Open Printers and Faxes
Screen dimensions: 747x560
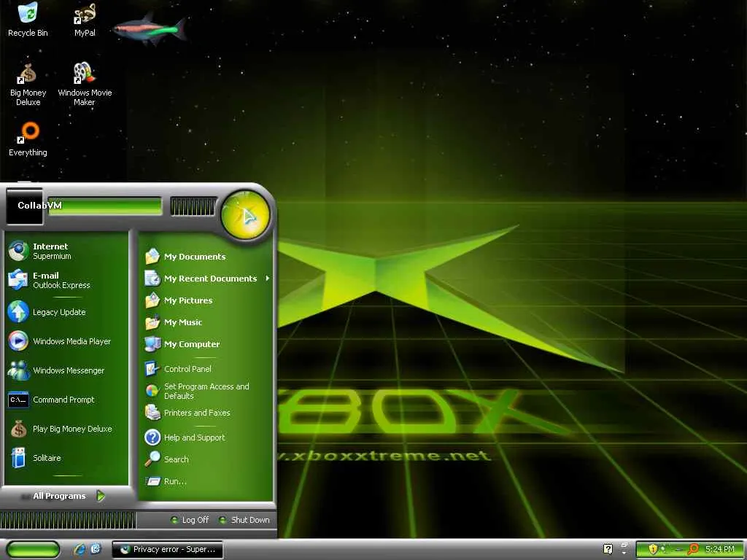pyautogui.click(x=206, y=413)
